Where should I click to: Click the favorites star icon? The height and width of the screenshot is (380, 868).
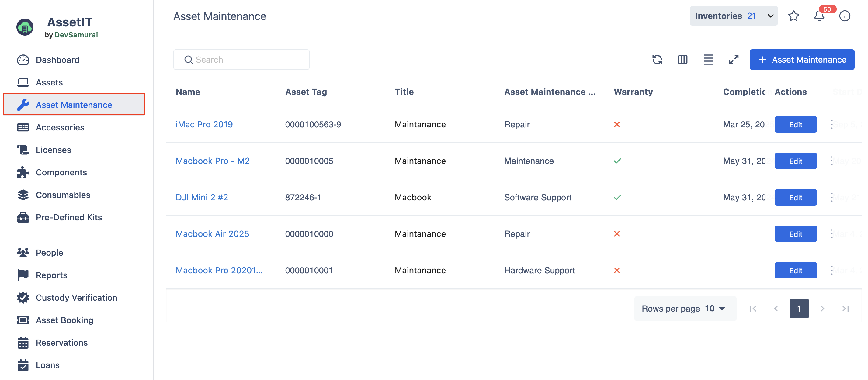793,16
